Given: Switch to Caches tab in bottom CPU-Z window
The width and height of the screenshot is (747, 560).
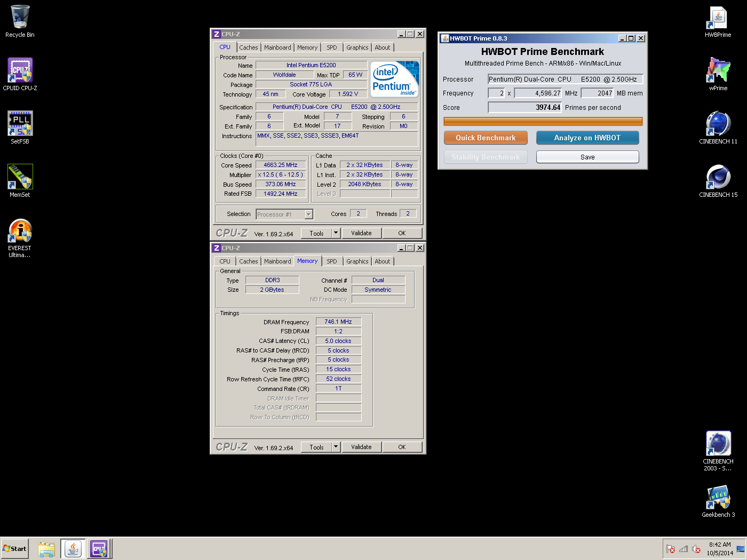Looking at the screenshot, I should pos(248,261).
